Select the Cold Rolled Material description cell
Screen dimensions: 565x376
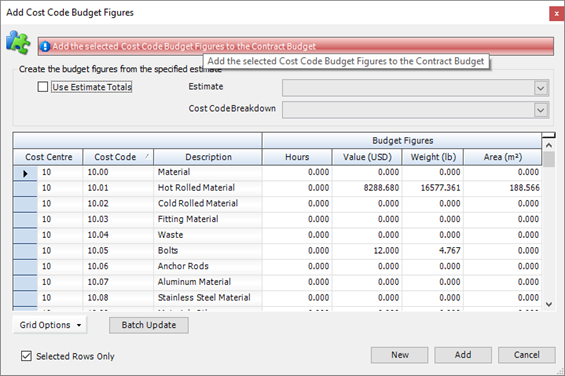coord(208,203)
